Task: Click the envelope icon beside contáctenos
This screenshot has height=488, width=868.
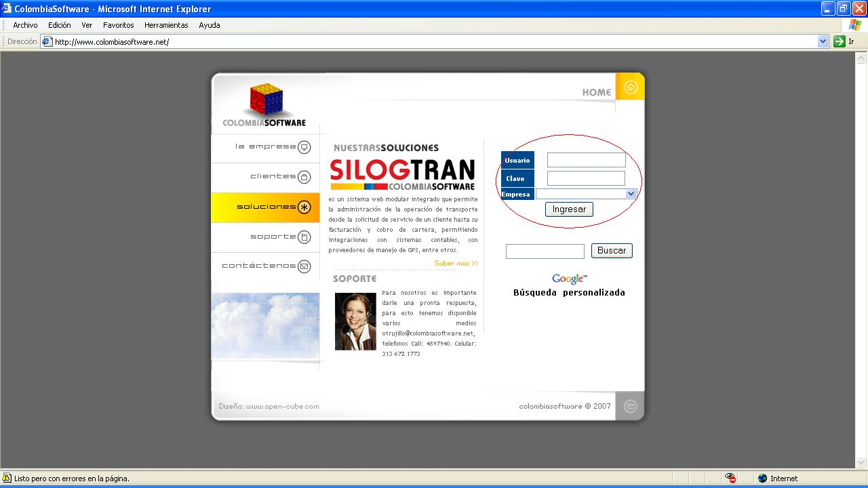Action: [x=304, y=266]
